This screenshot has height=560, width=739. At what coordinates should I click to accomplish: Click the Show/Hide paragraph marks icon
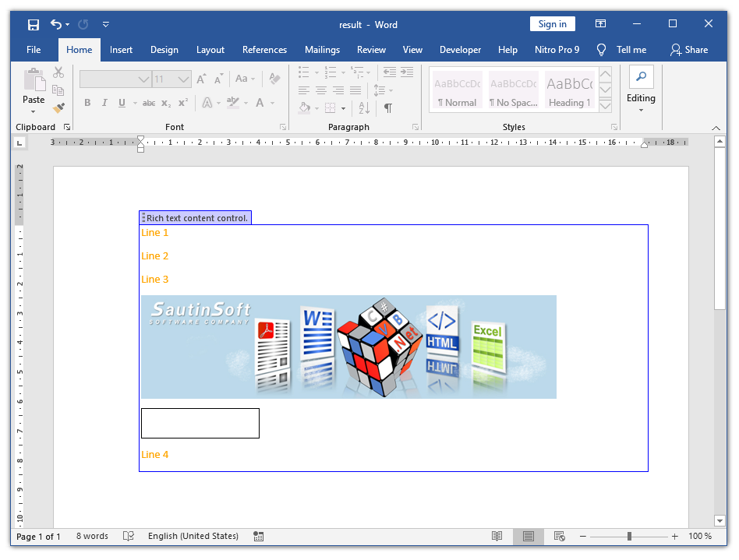[387, 107]
